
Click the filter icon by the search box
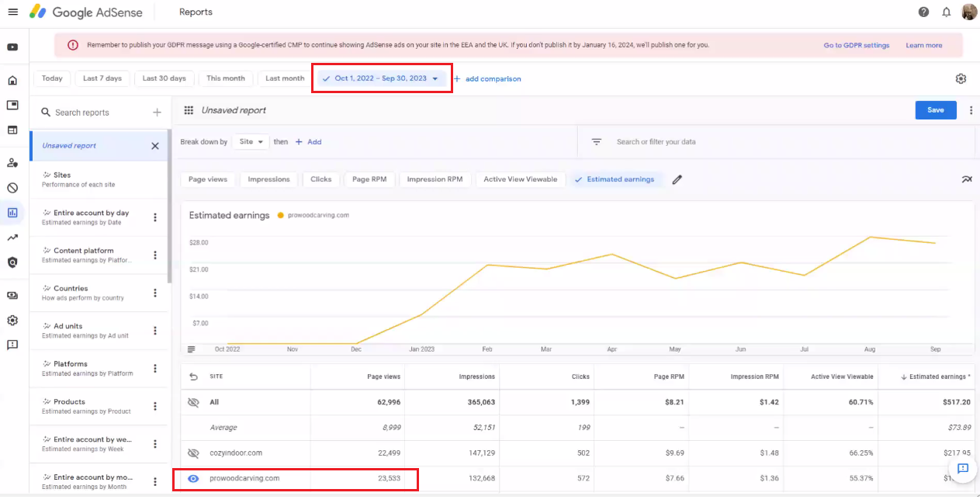click(x=597, y=142)
